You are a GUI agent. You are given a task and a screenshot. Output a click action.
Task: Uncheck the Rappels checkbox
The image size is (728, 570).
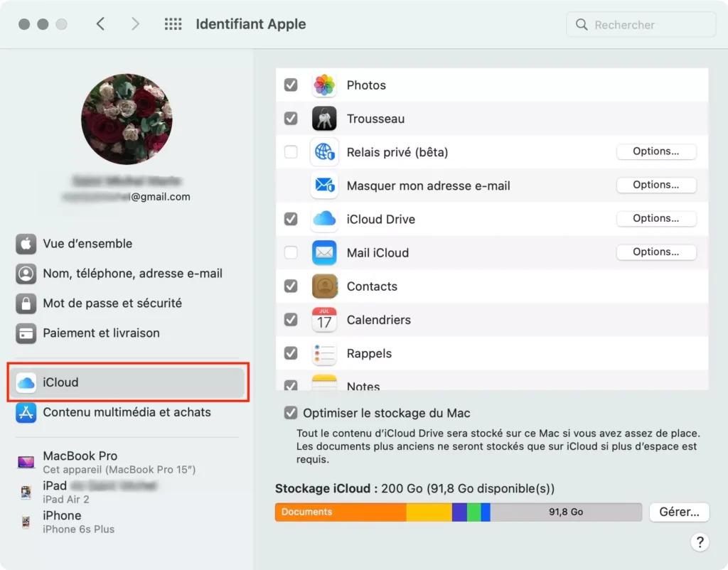tap(291, 353)
